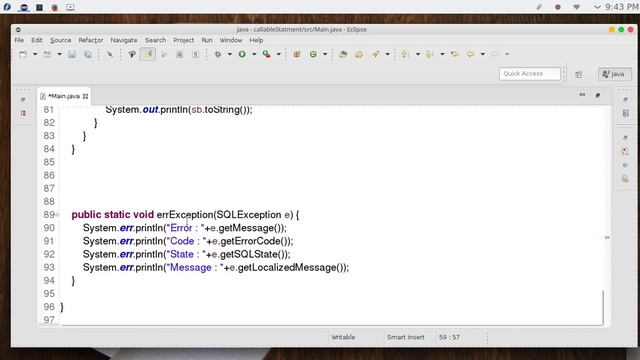Click the Toggle Block Selection toolbar icon
Image resolution: width=640 pixels, height=360 pixels.
pos(180,54)
